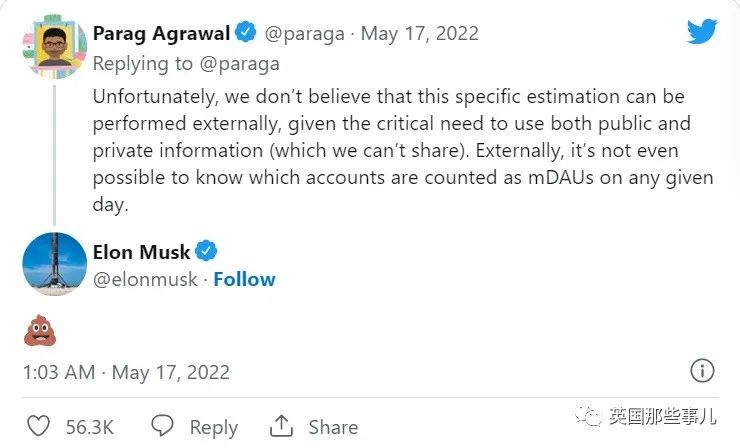Screen dimensions: 740x448
Task: Open the Parag Agrawal display name
Action: click(x=161, y=34)
